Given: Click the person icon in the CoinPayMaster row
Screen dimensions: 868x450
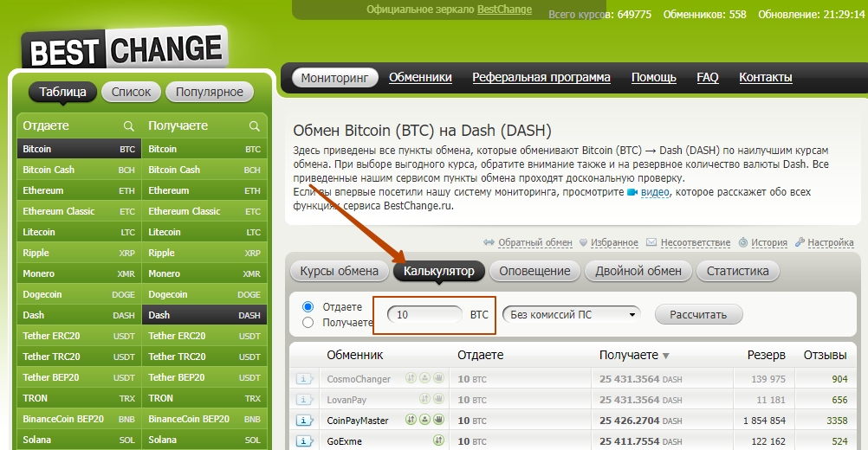Looking at the screenshot, I should (424, 420).
